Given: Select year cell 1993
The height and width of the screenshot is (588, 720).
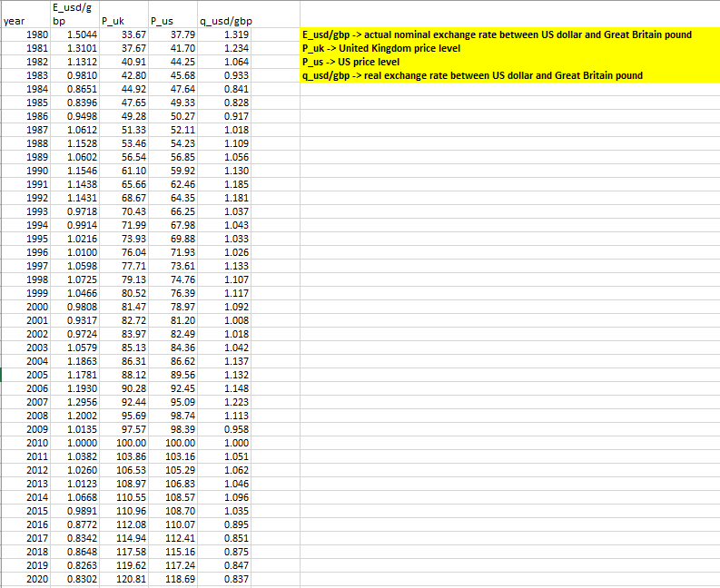Looking at the screenshot, I should [25, 211].
